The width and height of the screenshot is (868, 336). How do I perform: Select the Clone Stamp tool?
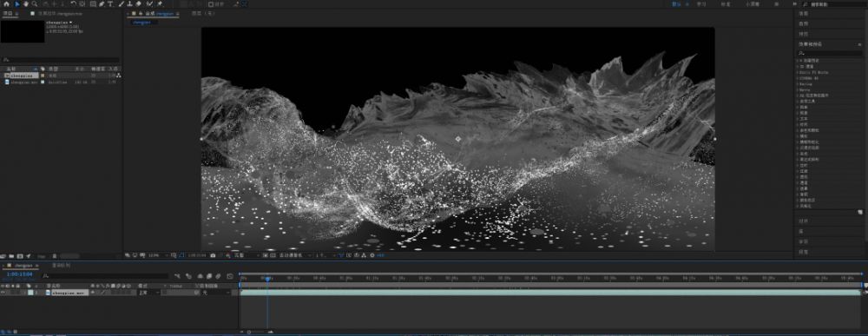pyautogui.click(x=129, y=3)
